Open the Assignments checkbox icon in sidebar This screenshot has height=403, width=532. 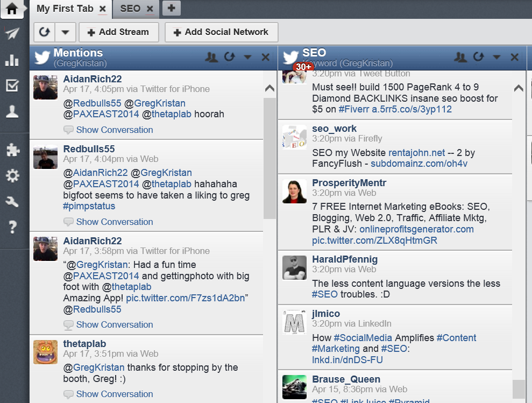[12, 86]
